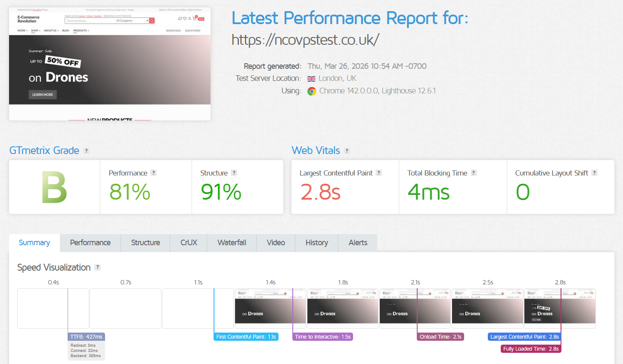Switch to the Waterfall tab
This screenshot has width=623, height=364.
click(232, 243)
